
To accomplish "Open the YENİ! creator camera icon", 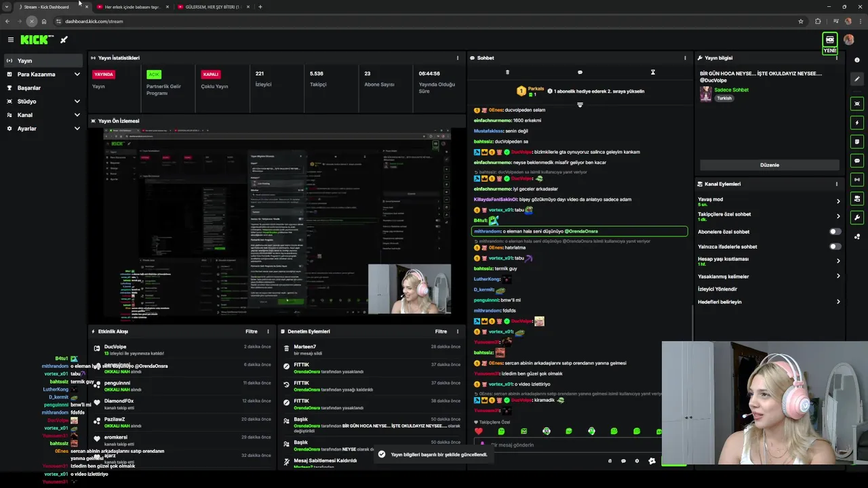I will pos(829,40).
